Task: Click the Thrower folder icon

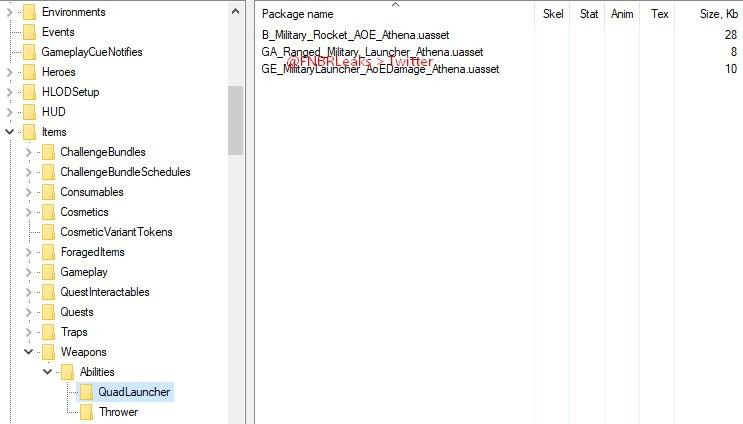Action: (x=86, y=412)
